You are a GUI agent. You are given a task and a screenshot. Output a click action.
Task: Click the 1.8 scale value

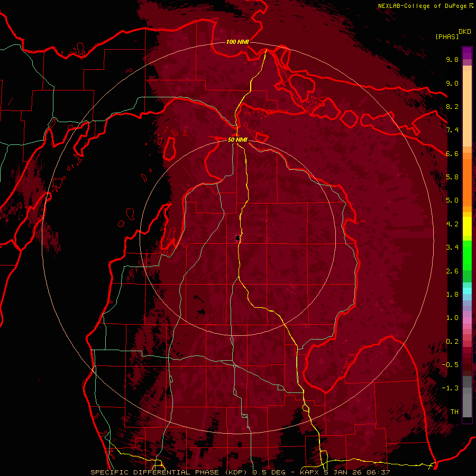(452, 295)
